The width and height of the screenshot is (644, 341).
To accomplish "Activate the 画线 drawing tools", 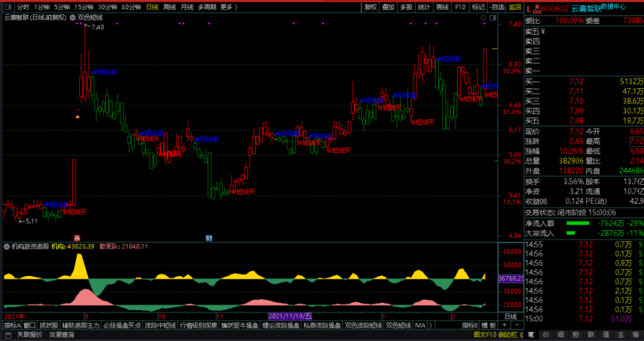I will coord(442,7).
